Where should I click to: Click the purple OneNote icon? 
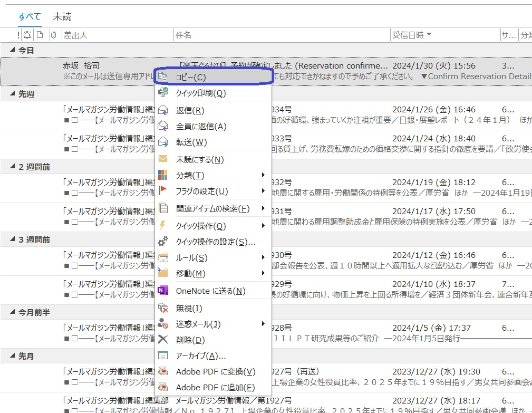pyautogui.click(x=163, y=291)
